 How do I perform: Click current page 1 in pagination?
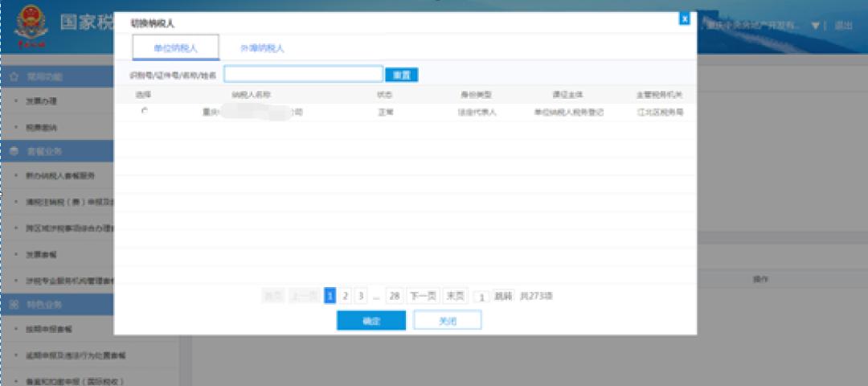pos(330,296)
